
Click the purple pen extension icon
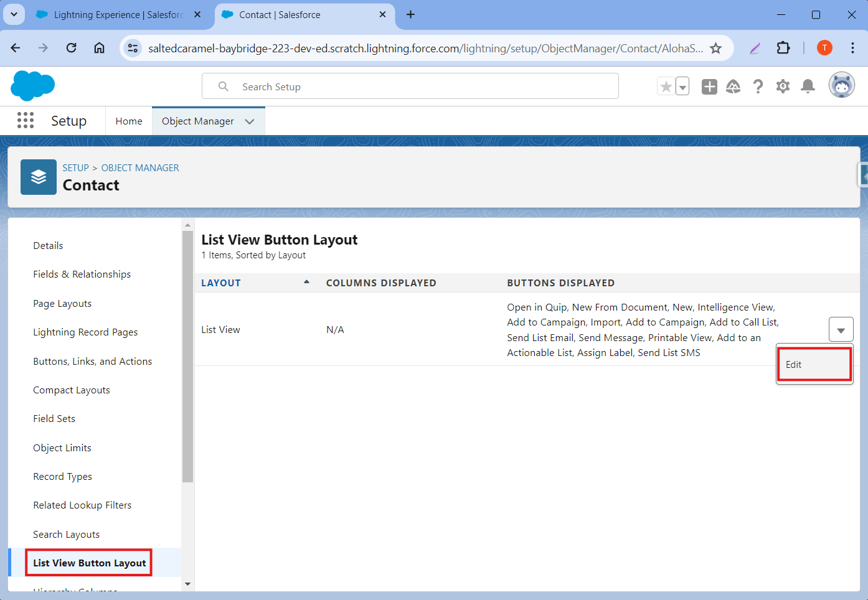755,48
